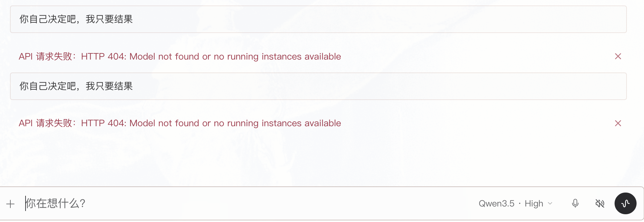Expand the chevron next to High
This screenshot has width=644, height=222.
(550, 204)
